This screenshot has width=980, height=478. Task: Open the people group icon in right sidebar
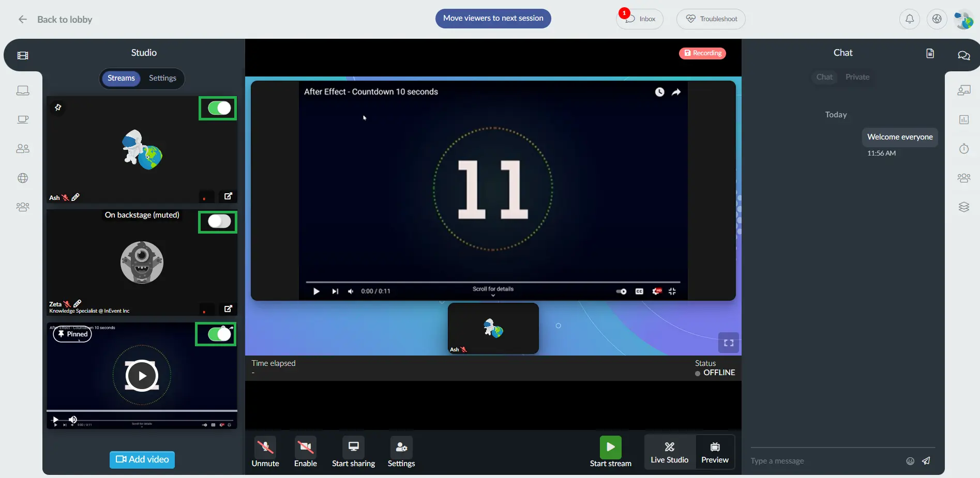click(x=964, y=178)
